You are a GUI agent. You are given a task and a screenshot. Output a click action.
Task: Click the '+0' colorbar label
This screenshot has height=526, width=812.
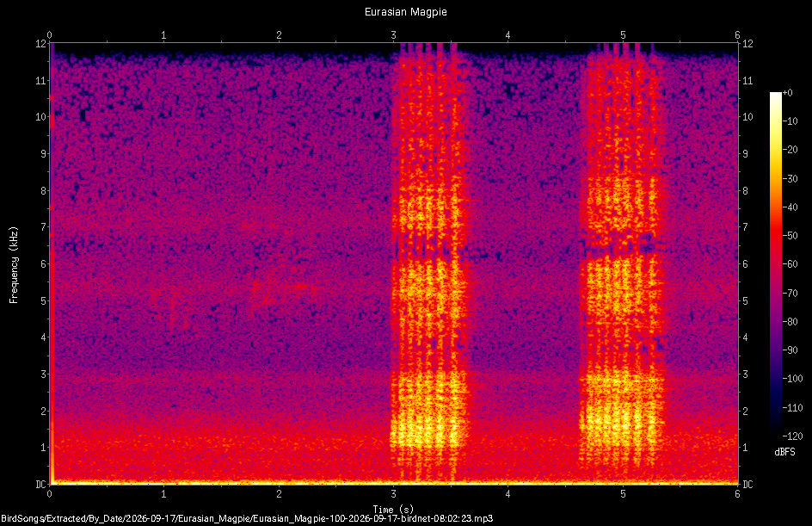coord(788,93)
